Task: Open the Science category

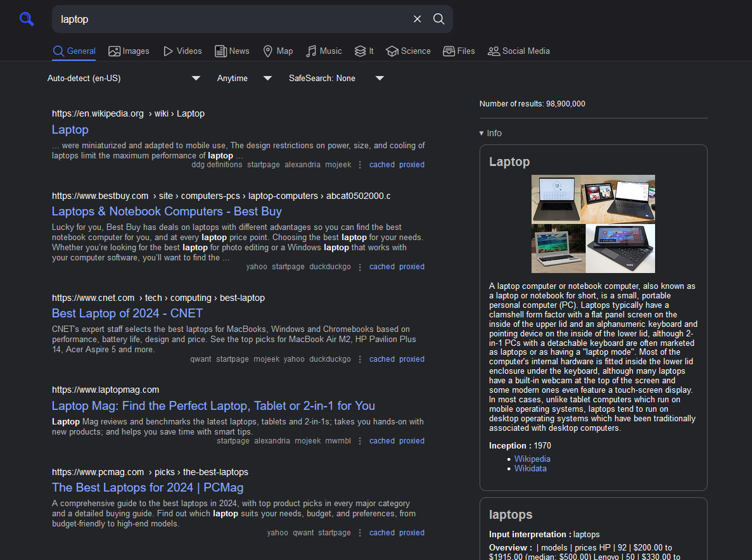Action: (x=408, y=51)
